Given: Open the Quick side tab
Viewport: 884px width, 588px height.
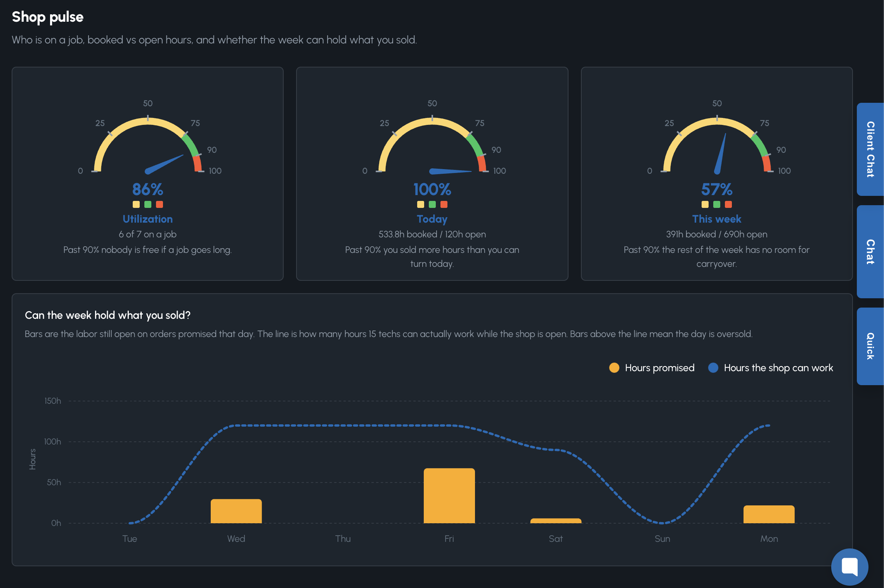Looking at the screenshot, I should point(870,346).
